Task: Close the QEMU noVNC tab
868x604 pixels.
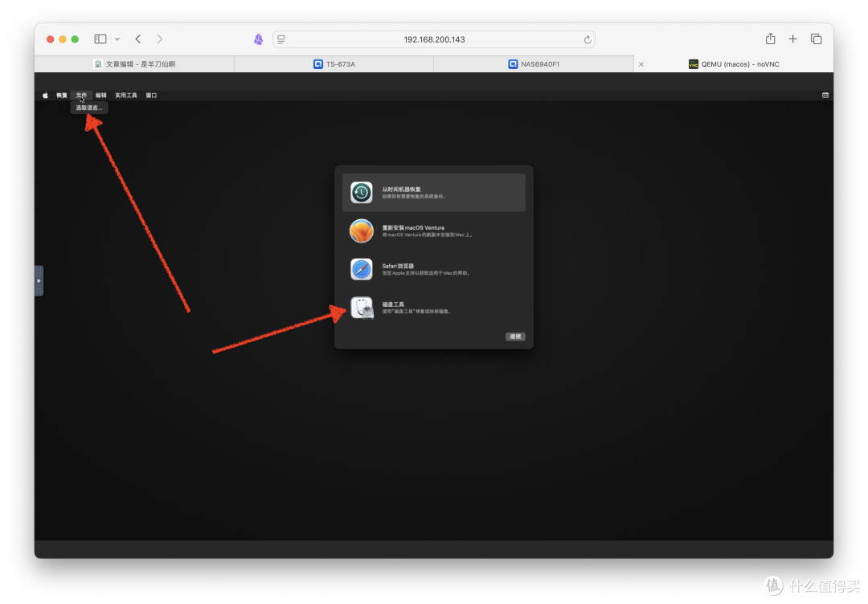Action: (x=641, y=64)
